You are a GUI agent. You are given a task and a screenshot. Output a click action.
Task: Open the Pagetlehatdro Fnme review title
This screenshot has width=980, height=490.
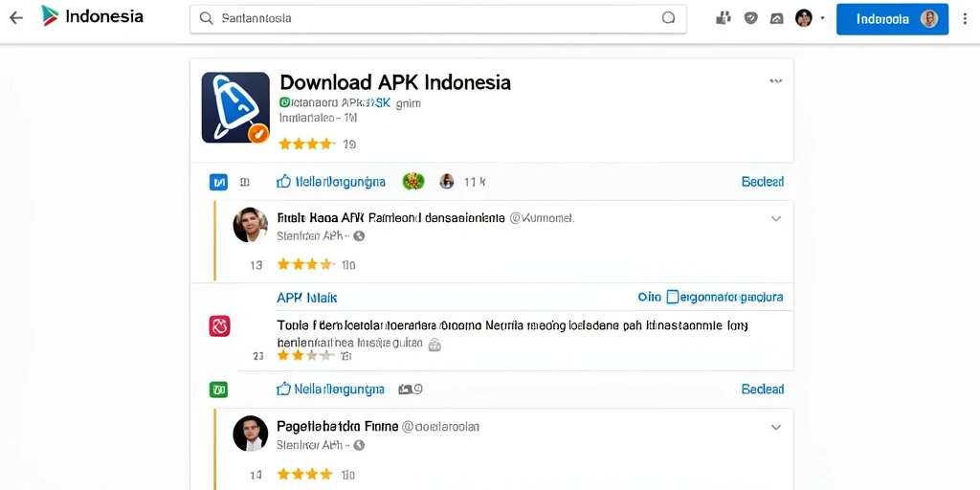(338, 427)
